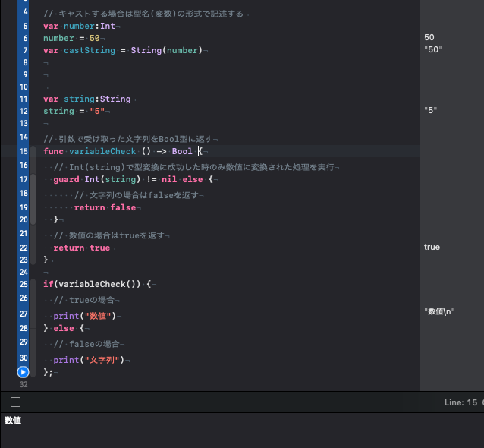
Task: Click the 'guard' keyword on line 17
Action: tap(66, 179)
